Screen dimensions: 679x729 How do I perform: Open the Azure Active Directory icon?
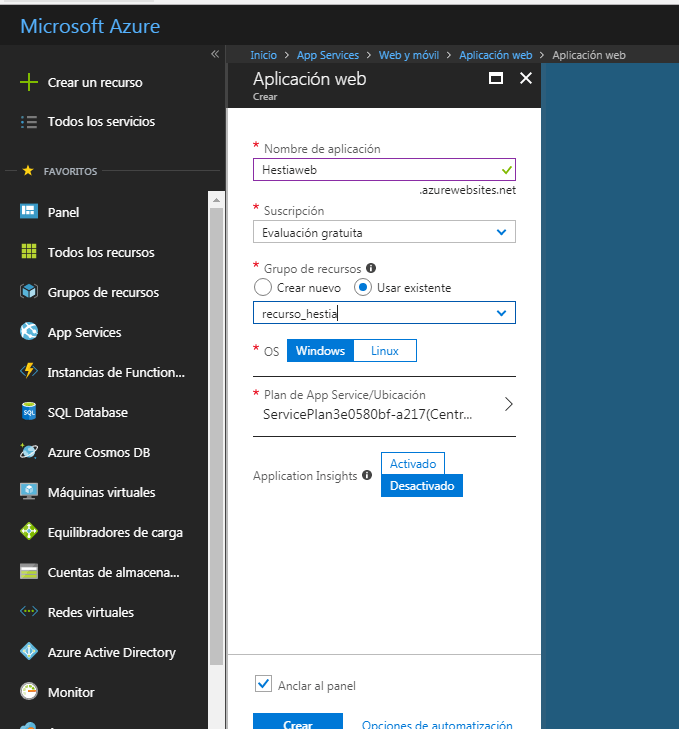click(29, 652)
